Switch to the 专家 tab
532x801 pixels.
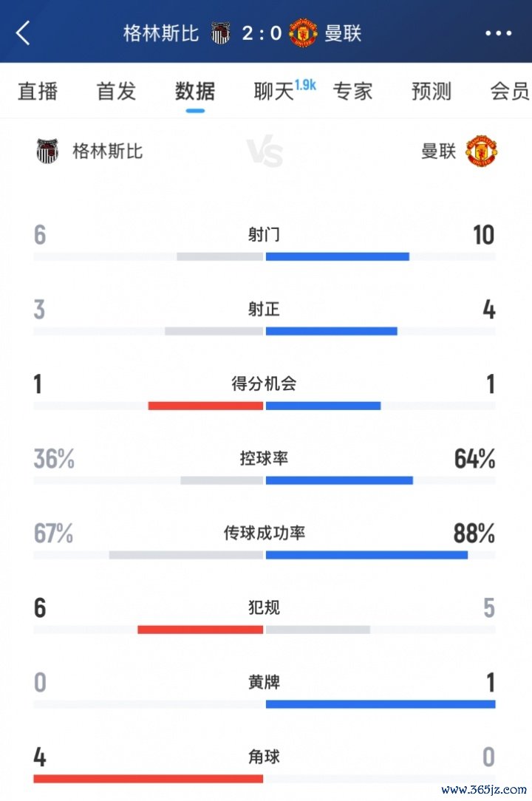point(352,92)
